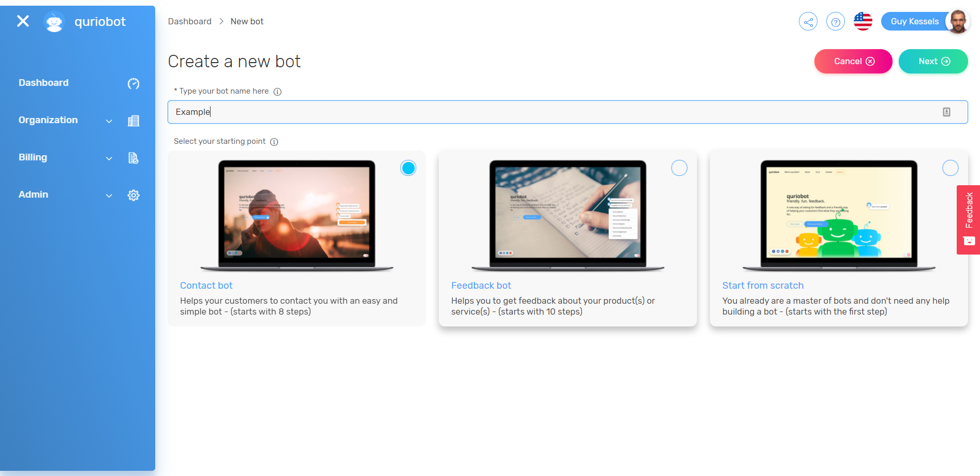Click info icon beside starting point label
980x476 pixels.
coord(274,142)
